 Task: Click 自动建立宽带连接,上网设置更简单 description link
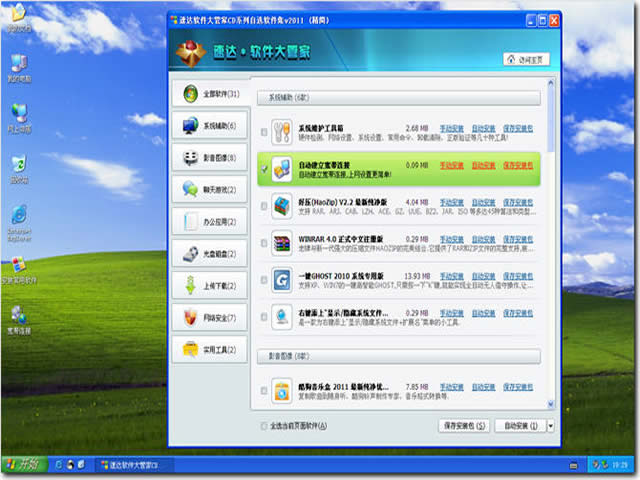(x=345, y=175)
